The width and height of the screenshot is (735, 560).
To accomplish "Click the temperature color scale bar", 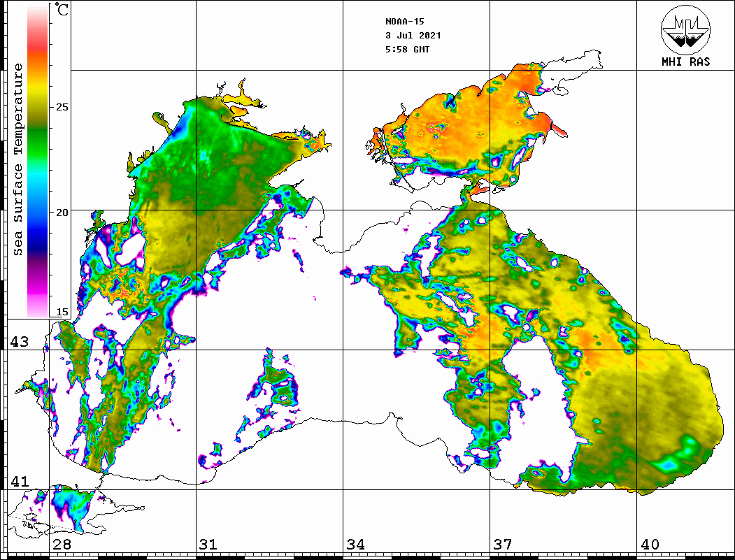I will pyautogui.click(x=38, y=161).
